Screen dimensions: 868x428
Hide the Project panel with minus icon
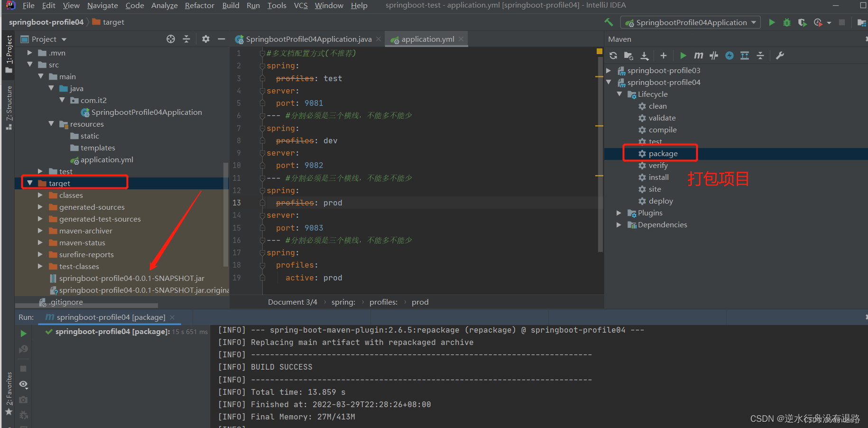(x=221, y=39)
